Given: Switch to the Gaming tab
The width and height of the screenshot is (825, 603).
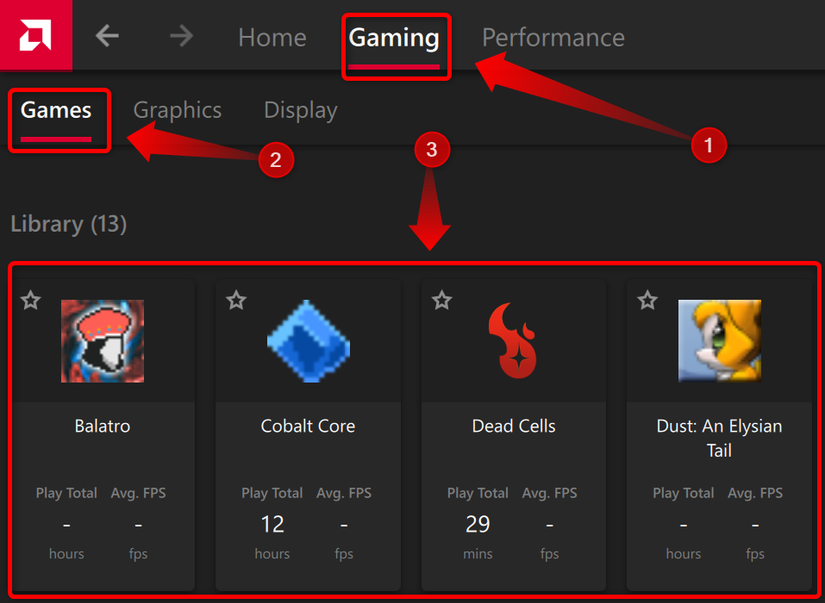Looking at the screenshot, I should (x=394, y=38).
